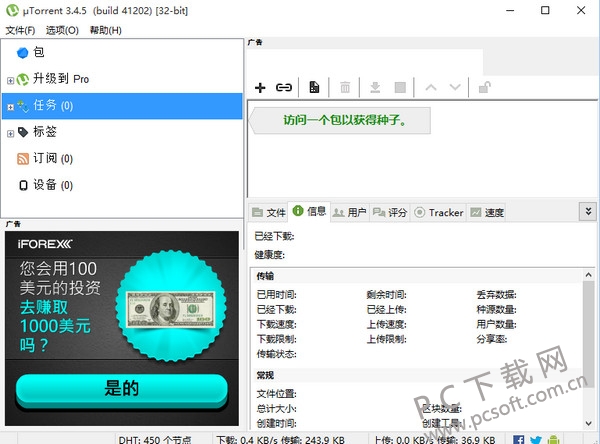Click the info pane vertical scrollbar thumb
The height and width of the screenshot is (444, 600).
[x=589, y=334]
